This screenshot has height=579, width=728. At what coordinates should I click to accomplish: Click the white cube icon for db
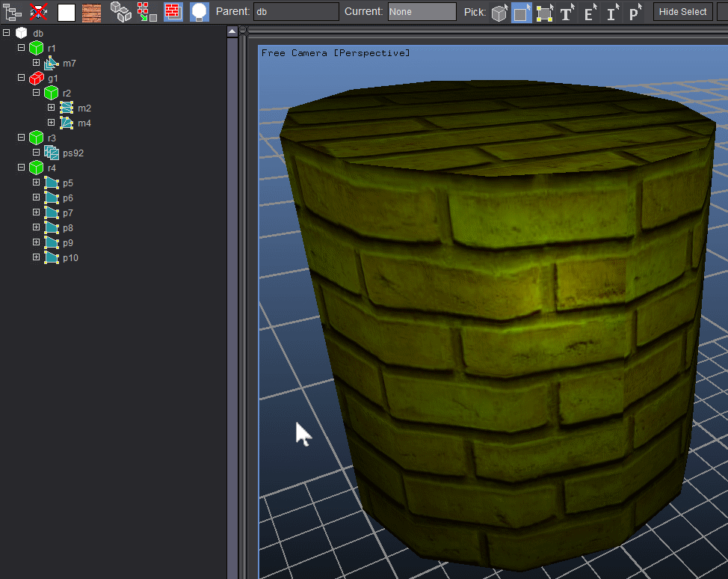(x=22, y=33)
